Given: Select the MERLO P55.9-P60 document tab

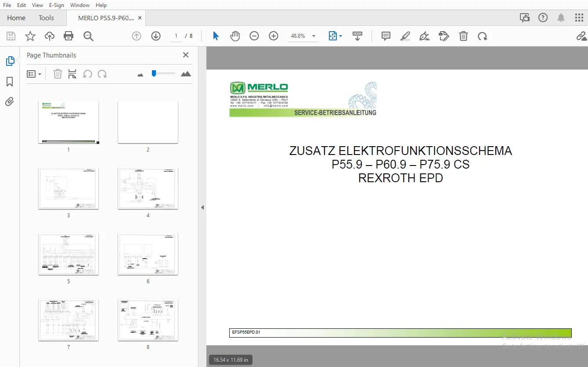Looking at the screenshot, I should [x=106, y=18].
